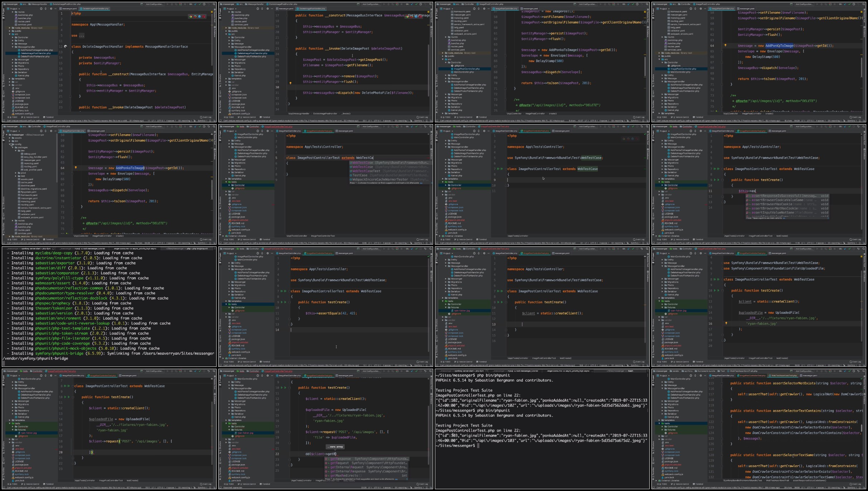The image size is (868, 491).
Task: Click gutter implements icon beside class DeleteImagePostHandler line 12
Action: click(x=66, y=46)
